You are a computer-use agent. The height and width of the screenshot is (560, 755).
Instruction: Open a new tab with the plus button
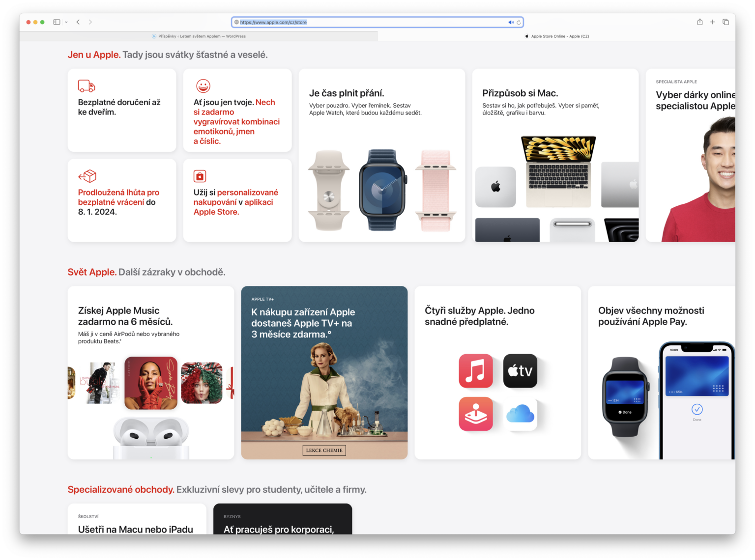713,22
